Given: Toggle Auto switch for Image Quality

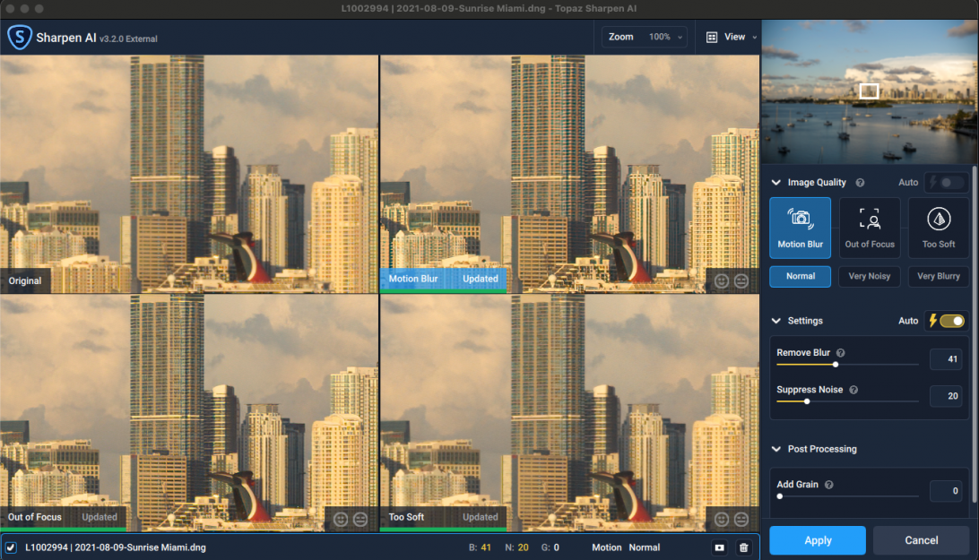Looking at the screenshot, I should pyautogui.click(x=946, y=182).
